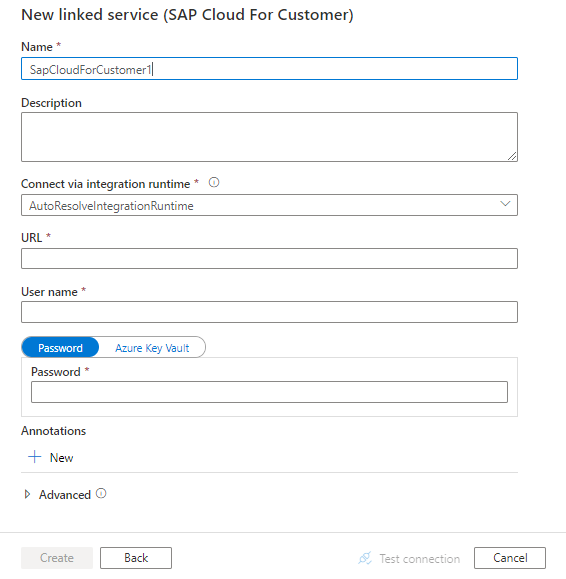Click the Test connection link

pyautogui.click(x=409, y=558)
